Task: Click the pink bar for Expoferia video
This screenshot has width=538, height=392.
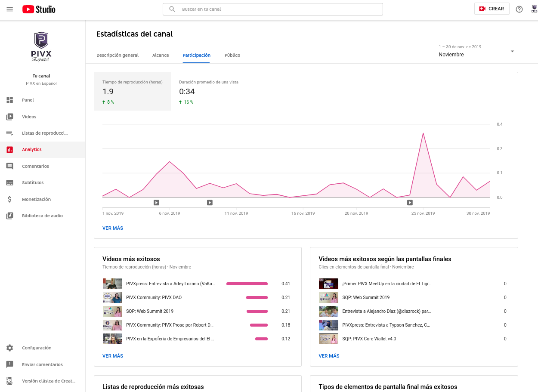Action: 261,339
